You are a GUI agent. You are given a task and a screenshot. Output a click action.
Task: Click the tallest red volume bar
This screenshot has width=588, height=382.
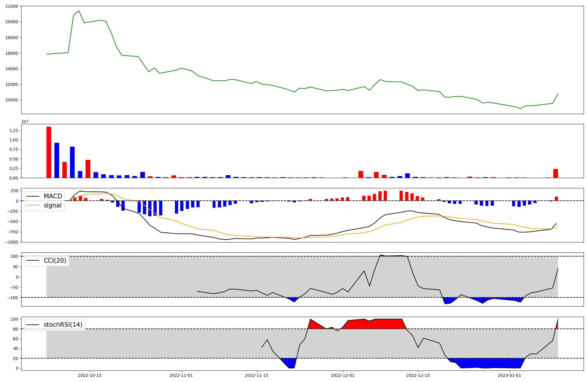[x=49, y=152]
